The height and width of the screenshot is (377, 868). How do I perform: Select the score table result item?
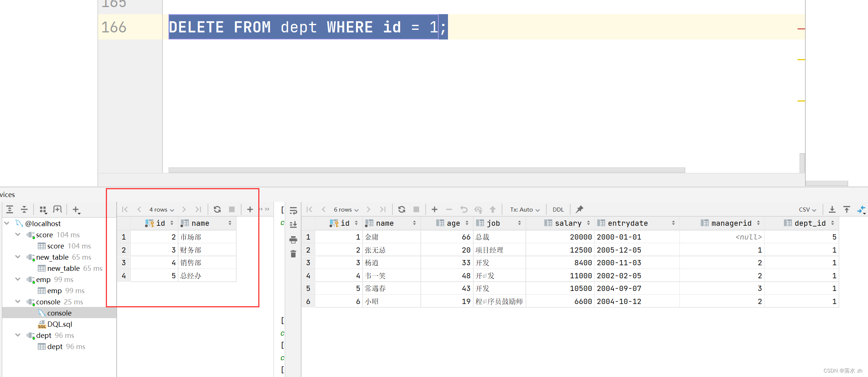(64, 246)
